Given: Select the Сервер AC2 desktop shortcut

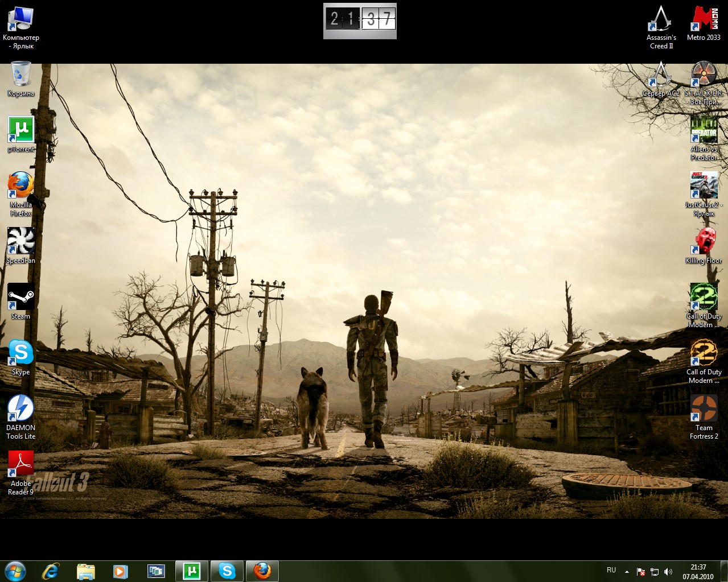Looking at the screenshot, I should click(x=661, y=79).
